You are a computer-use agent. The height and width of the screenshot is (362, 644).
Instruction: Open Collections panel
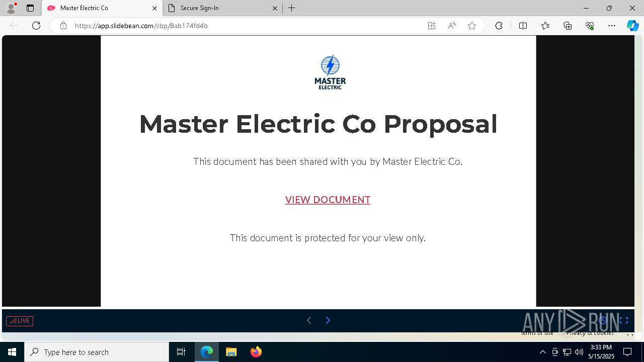pyautogui.click(x=568, y=26)
